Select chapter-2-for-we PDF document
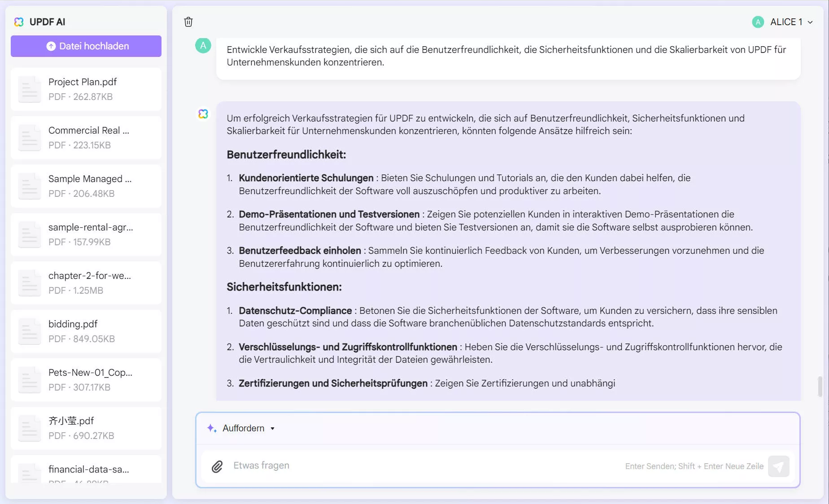The width and height of the screenshot is (829, 504). [x=85, y=282]
